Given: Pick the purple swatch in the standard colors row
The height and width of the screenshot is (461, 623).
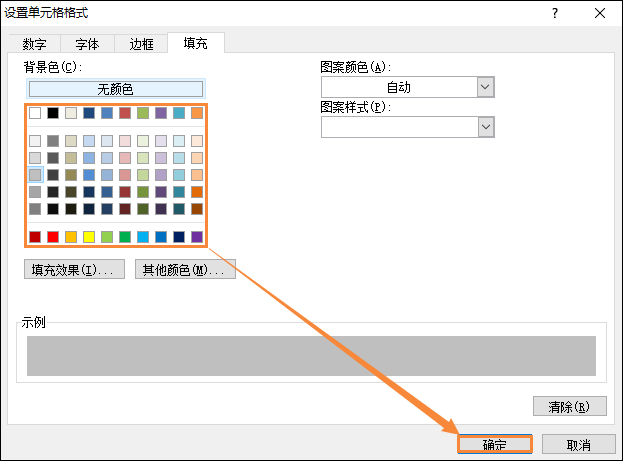Looking at the screenshot, I should (x=197, y=237).
